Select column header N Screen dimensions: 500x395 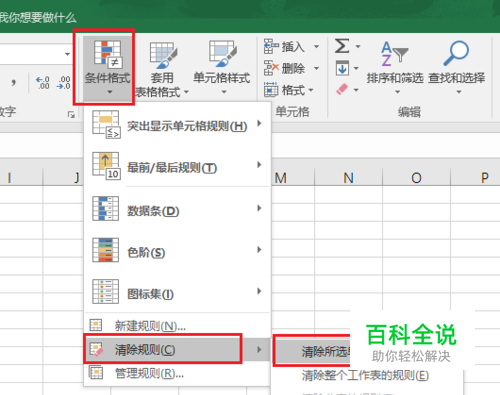tap(348, 177)
